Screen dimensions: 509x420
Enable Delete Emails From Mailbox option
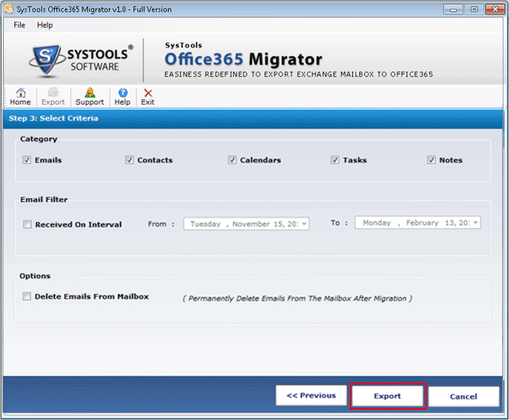[27, 297]
